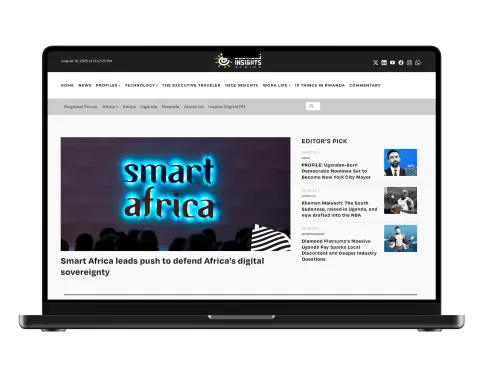Click the Diamond Platnumz article thumbnail
The image size is (500, 378).
400,238
